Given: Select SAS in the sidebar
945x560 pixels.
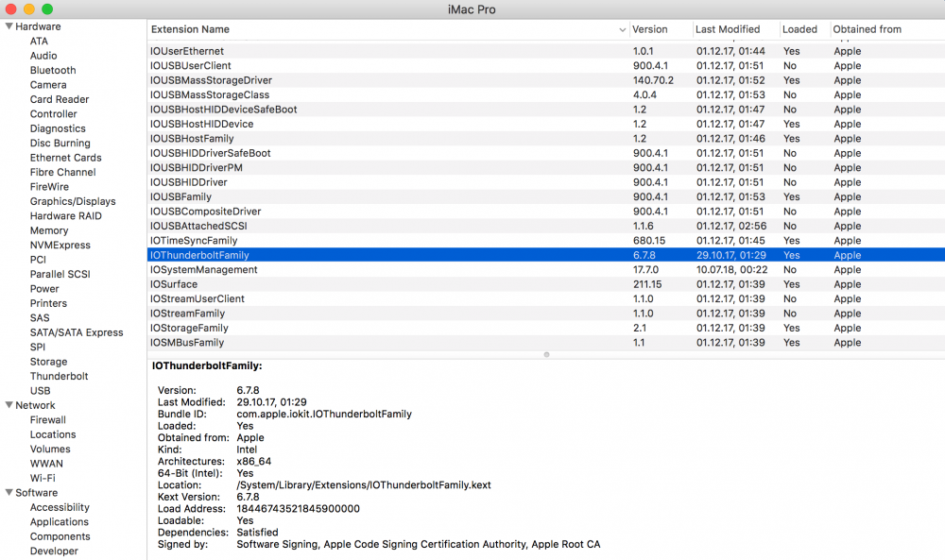Looking at the screenshot, I should [40, 318].
